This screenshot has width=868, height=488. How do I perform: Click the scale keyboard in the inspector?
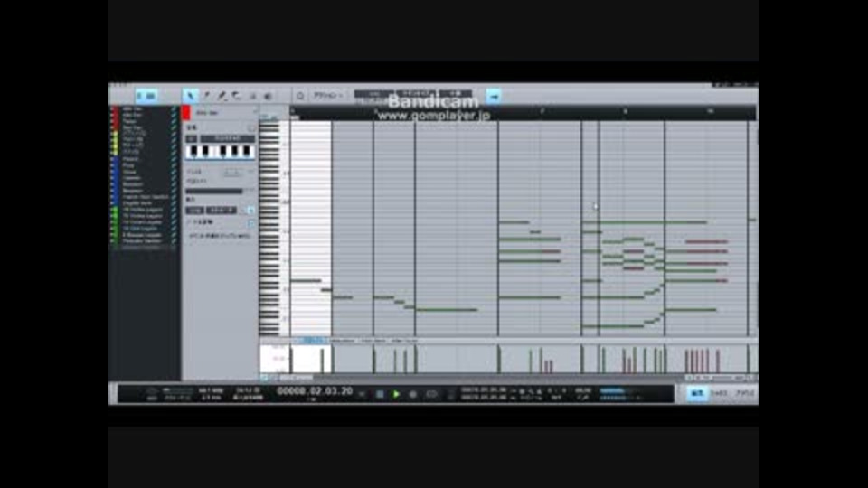[x=221, y=152]
